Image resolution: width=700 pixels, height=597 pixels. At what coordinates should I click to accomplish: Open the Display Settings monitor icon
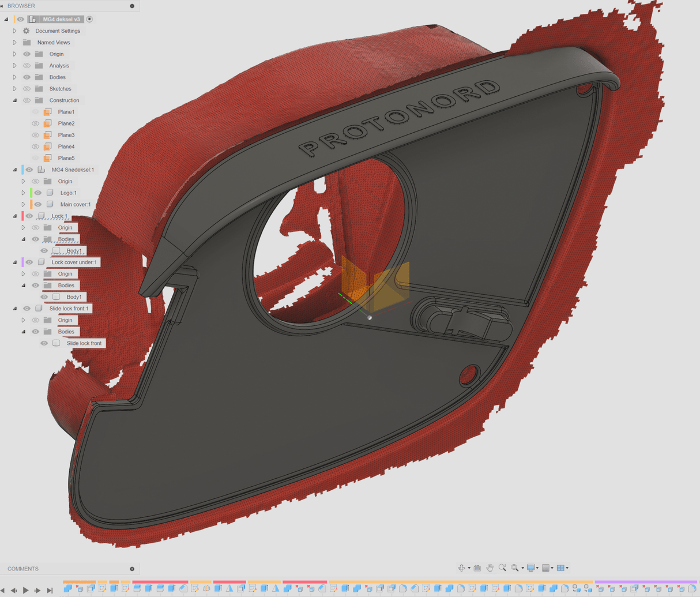click(x=530, y=568)
